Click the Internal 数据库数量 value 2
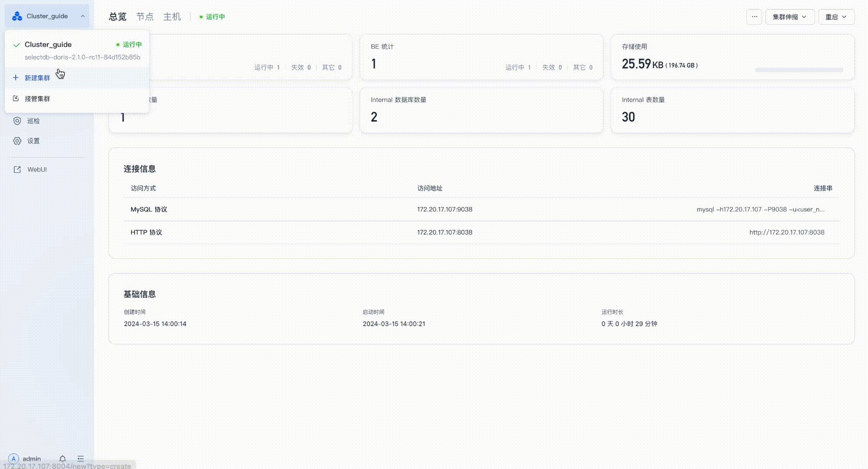Screen dimensions: 868x469 point(374,117)
